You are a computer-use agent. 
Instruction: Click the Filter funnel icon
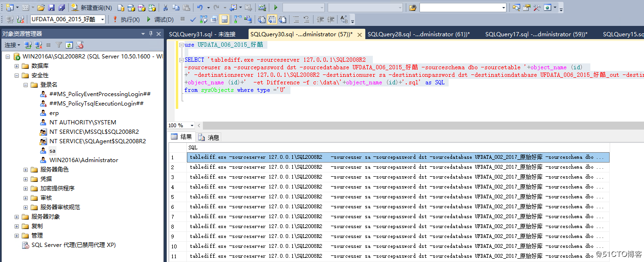(x=59, y=45)
